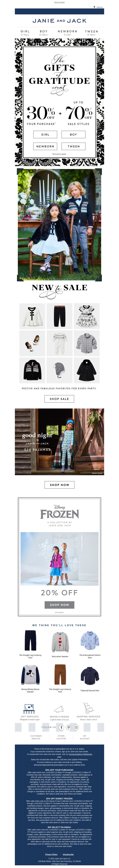Open the Privacy Policy link

pos(51,854)
